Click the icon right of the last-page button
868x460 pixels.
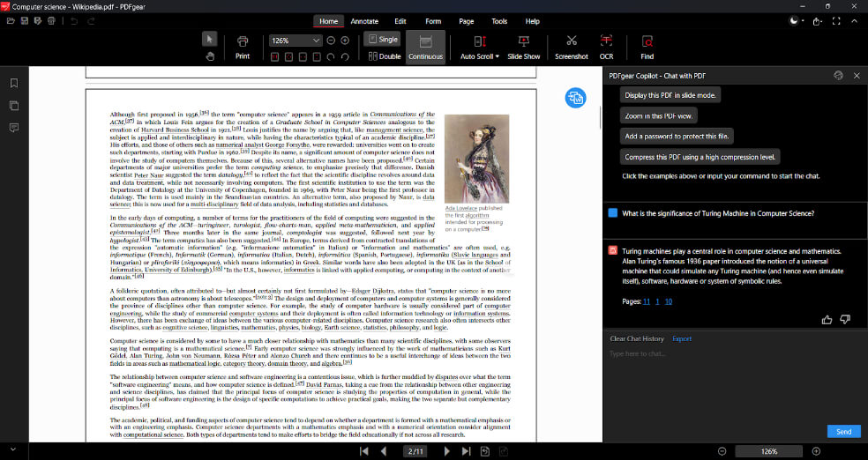[485, 451]
